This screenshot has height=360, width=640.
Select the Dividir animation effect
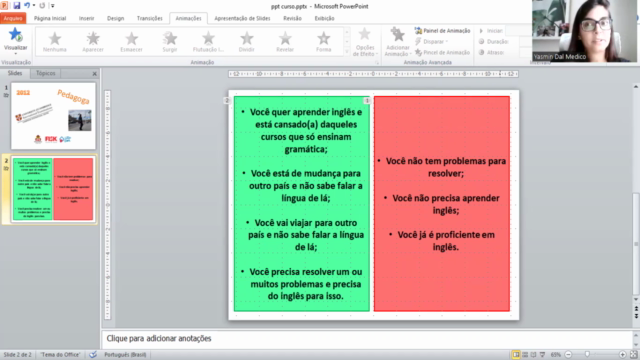pos(247,42)
